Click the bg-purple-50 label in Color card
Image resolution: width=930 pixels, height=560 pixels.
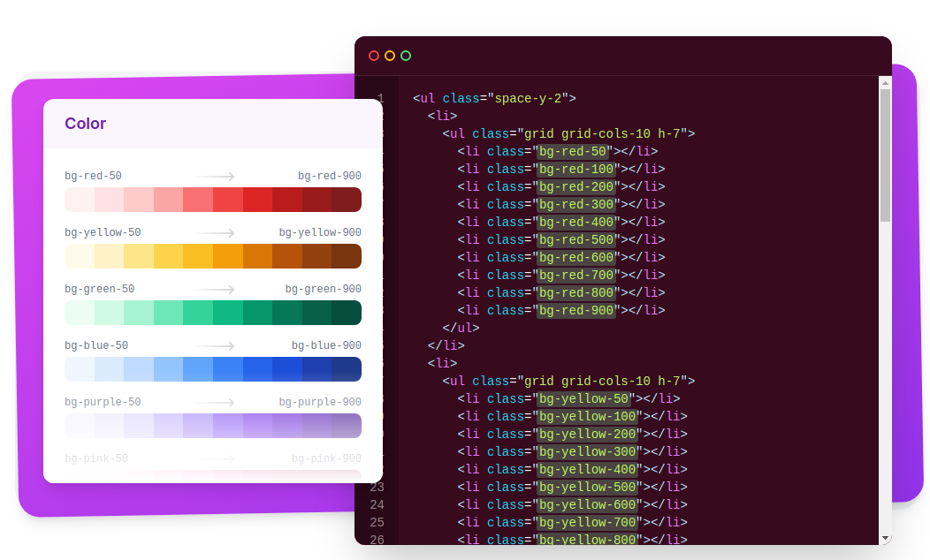coord(103,403)
